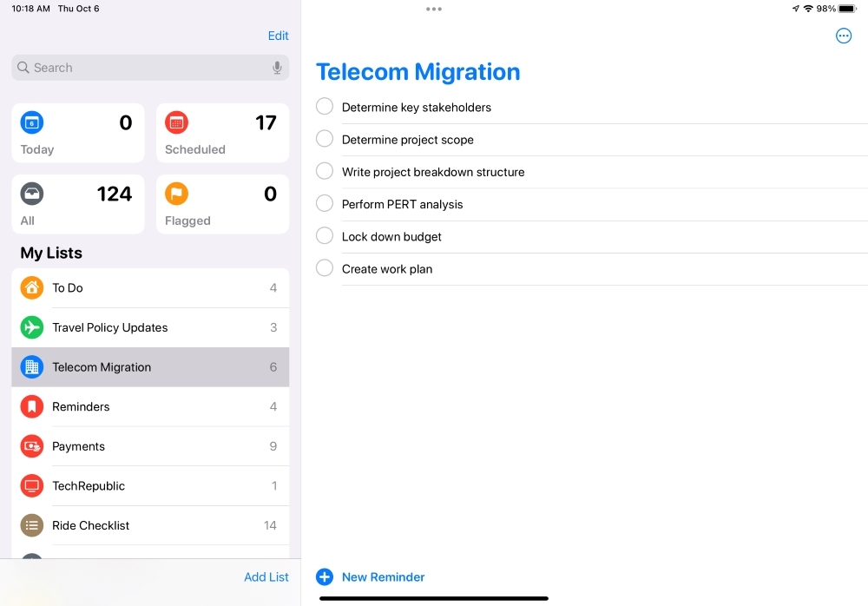Open the All reminders icon
Screen dimensions: 868x606
tap(32, 194)
